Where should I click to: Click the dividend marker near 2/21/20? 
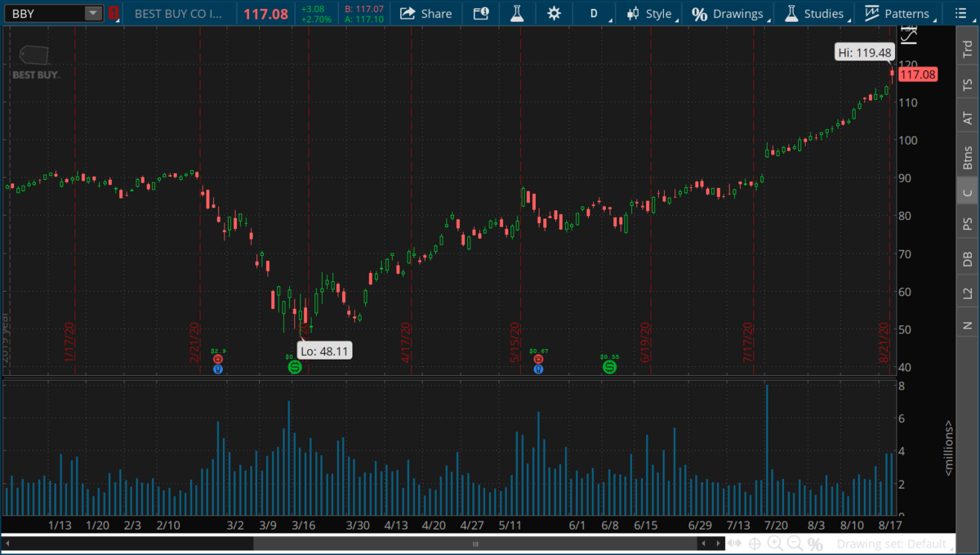click(x=217, y=359)
